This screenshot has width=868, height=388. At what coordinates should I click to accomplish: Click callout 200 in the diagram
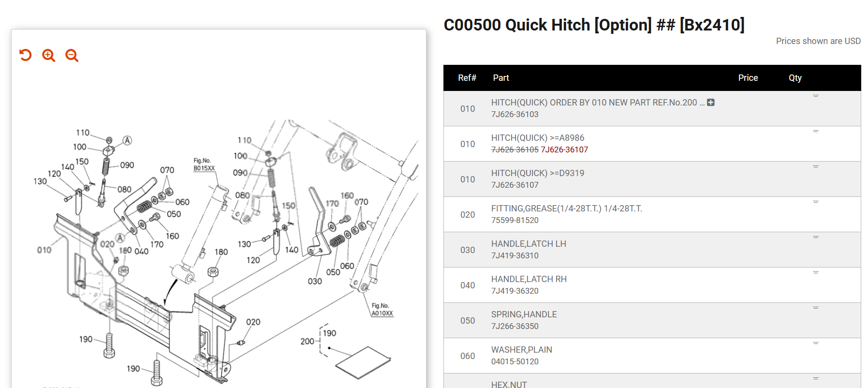[307, 341]
